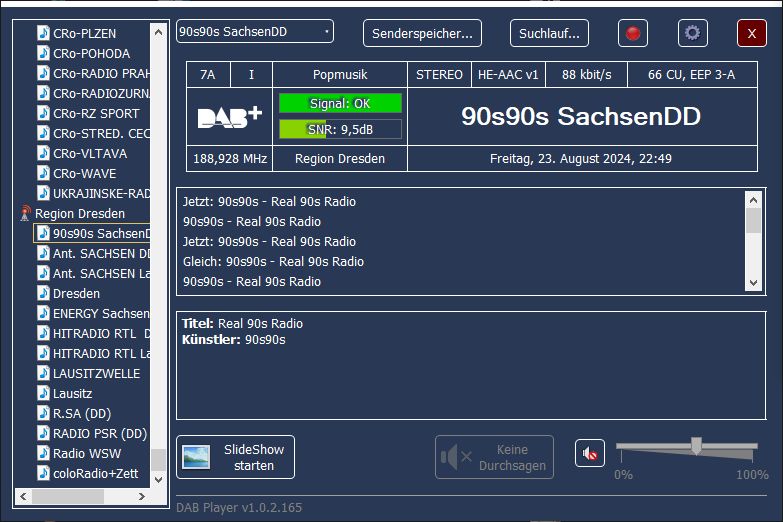Click the Region Dresden antenna icon
The height and width of the screenshot is (522, 783).
[x=26, y=213]
